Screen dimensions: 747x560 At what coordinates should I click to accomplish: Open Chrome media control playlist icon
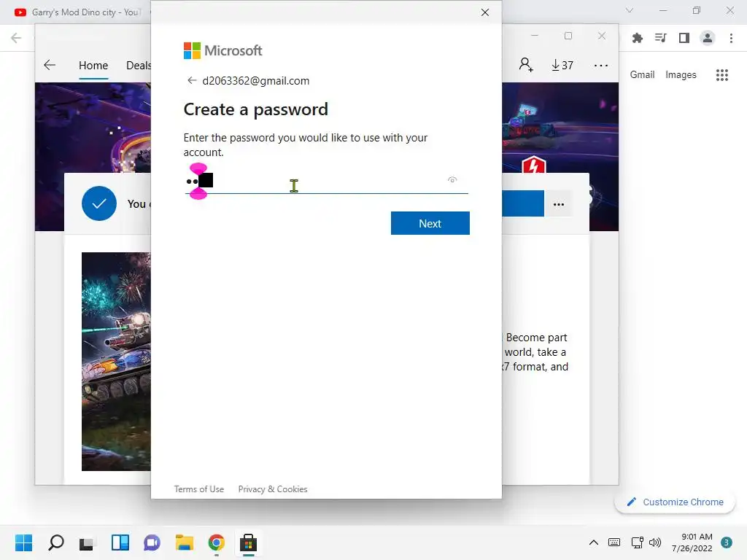(660, 38)
